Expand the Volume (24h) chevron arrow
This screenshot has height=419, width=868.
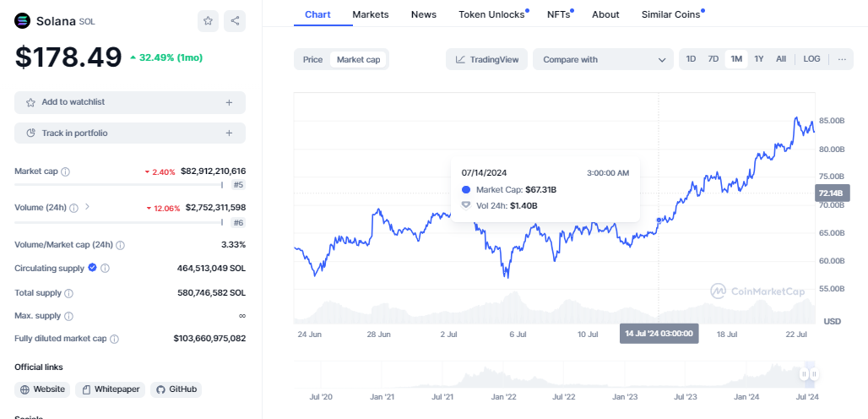(87, 207)
